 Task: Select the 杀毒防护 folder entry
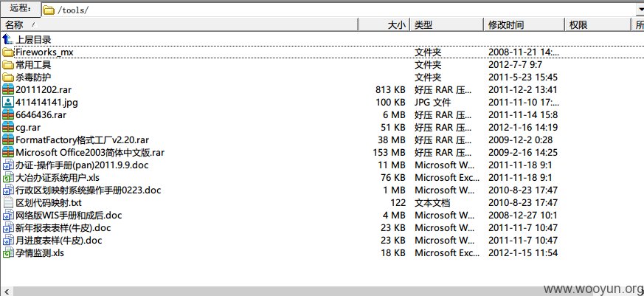point(280,78)
